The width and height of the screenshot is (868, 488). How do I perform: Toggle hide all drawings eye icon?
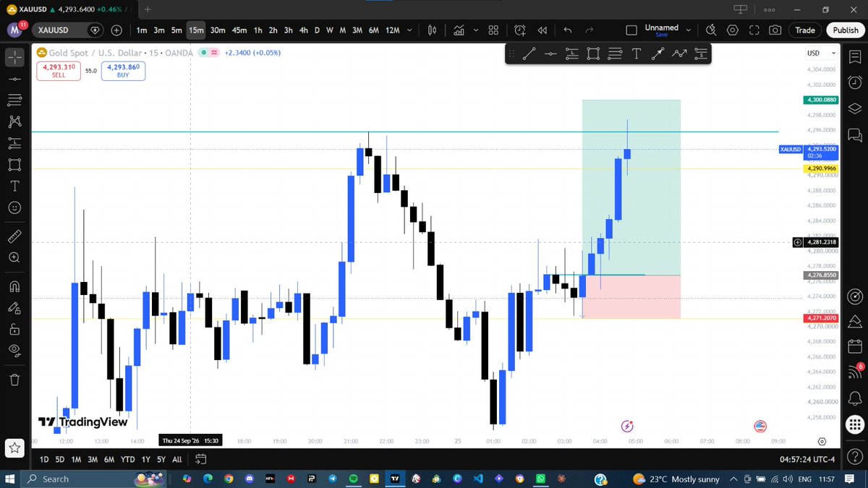15,351
